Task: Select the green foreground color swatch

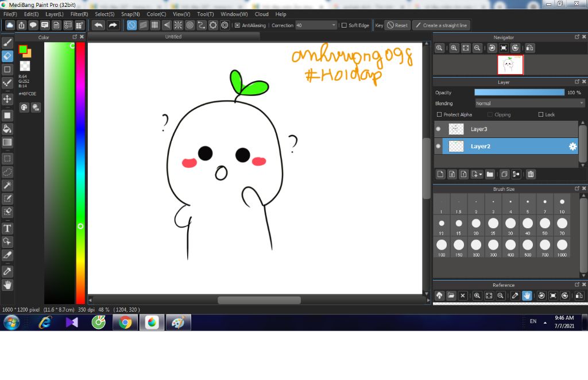Action: [23, 49]
